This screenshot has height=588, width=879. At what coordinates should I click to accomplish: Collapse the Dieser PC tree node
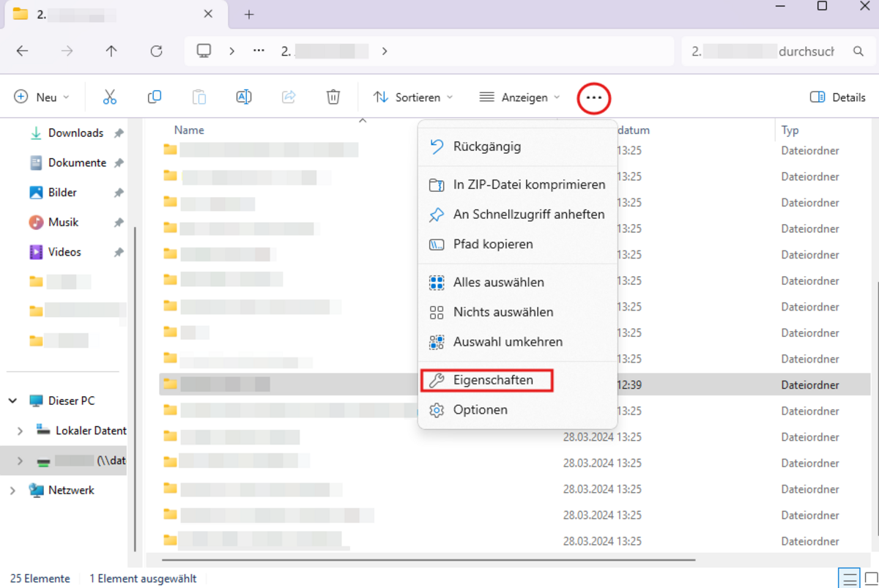click(12, 401)
